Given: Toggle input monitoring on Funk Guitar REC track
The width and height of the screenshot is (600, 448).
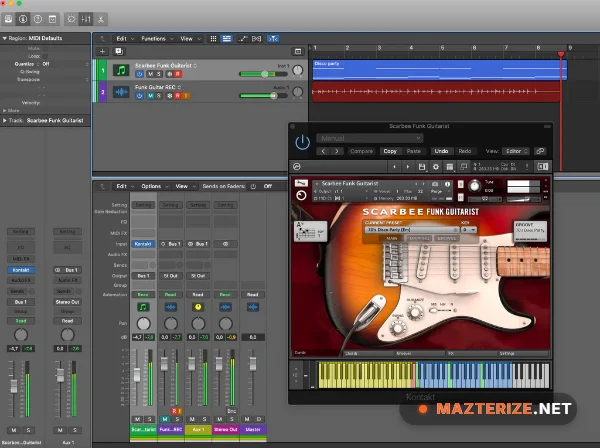Looking at the screenshot, I should click(x=186, y=96).
